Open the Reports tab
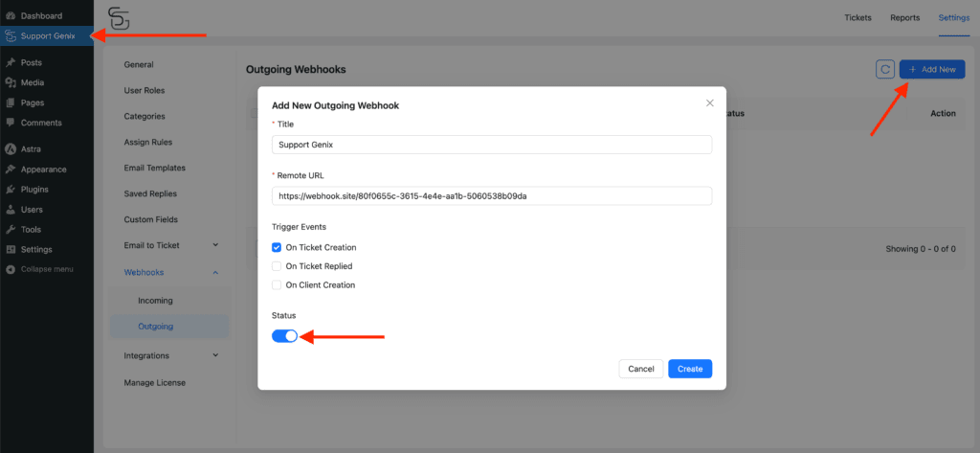The height and width of the screenshot is (453, 980). (x=905, y=17)
